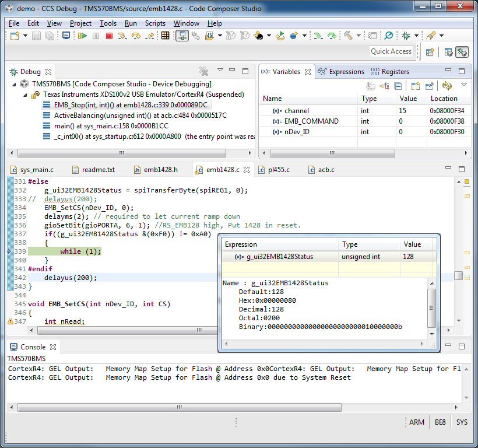Click the Console horizontal scrollbar
The height and width of the screenshot is (448, 478).
pos(180,407)
